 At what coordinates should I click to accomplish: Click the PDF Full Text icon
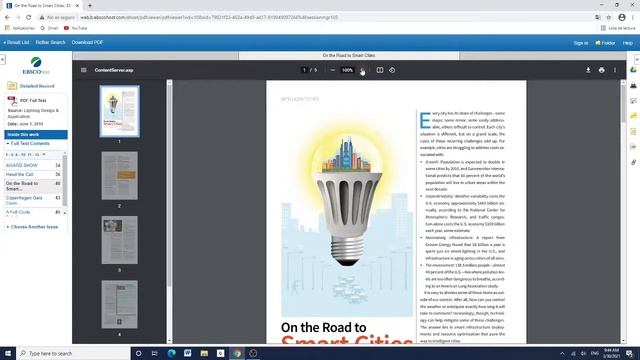click(12, 100)
